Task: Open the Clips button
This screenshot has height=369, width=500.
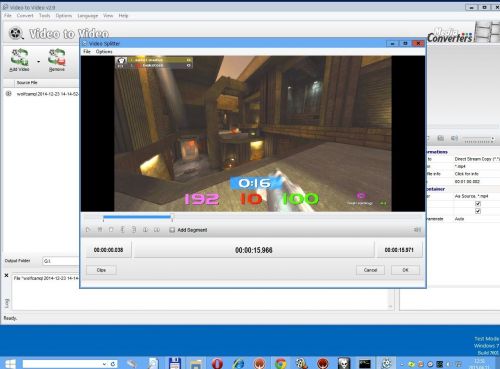Action: click(x=101, y=270)
